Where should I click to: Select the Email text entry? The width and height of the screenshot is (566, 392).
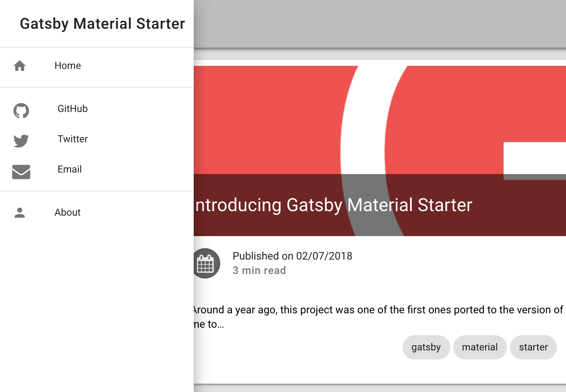coord(70,170)
